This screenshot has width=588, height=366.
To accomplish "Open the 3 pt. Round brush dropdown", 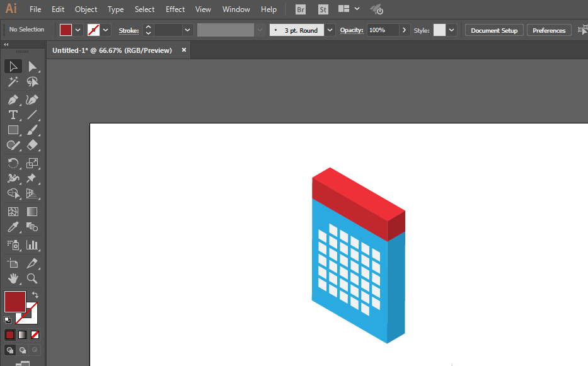I will tap(331, 30).
